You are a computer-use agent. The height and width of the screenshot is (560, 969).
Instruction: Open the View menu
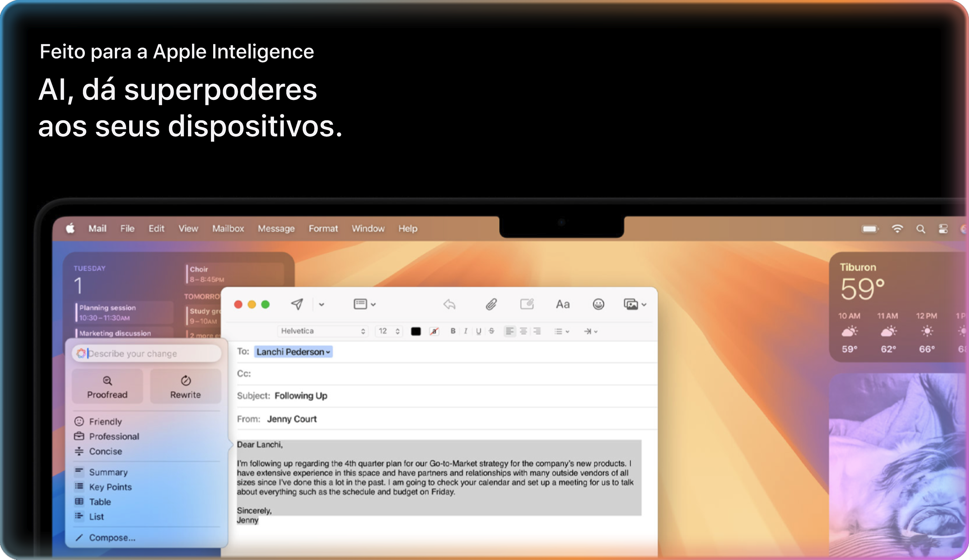click(x=188, y=228)
